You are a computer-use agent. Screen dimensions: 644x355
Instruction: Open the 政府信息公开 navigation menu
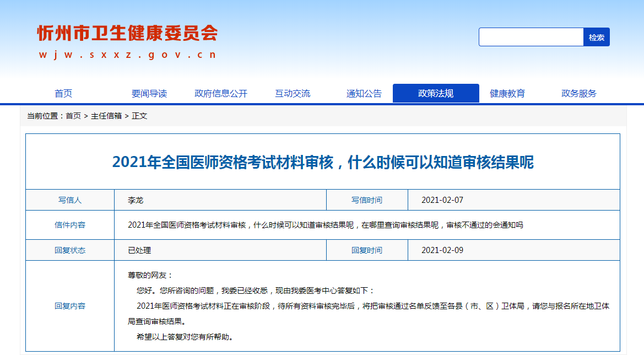[220, 93]
